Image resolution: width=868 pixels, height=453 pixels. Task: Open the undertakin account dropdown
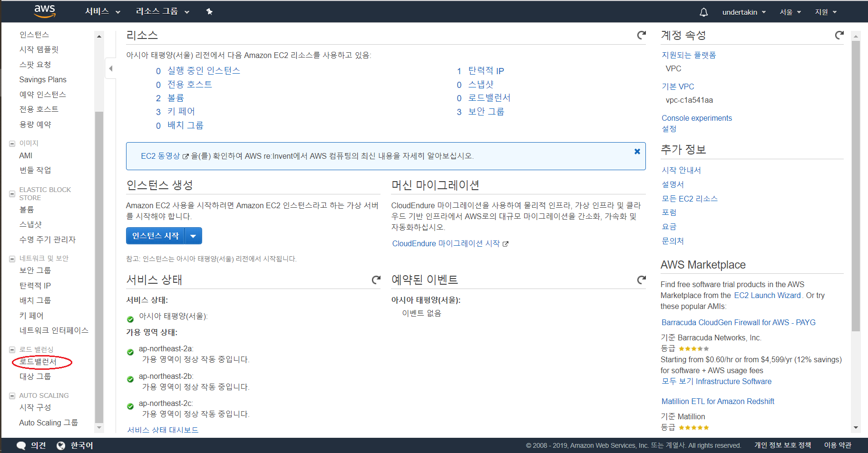(x=744, y=12)
